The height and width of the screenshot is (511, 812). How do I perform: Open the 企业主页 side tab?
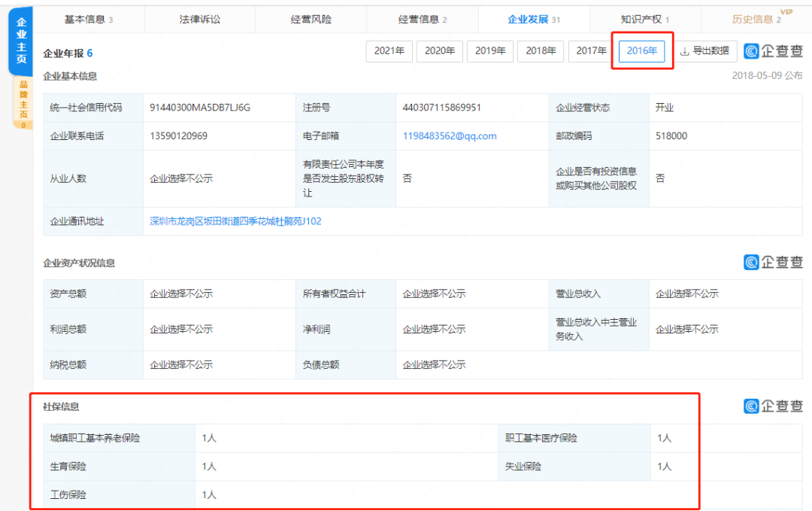(x=21, y=42)
